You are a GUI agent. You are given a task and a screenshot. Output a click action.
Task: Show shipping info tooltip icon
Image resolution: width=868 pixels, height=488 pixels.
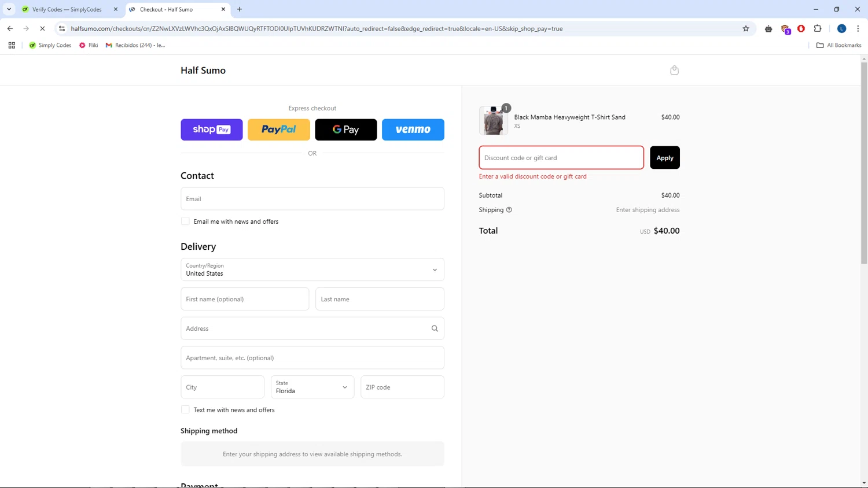pyautogui.click(x=509, y=210)
